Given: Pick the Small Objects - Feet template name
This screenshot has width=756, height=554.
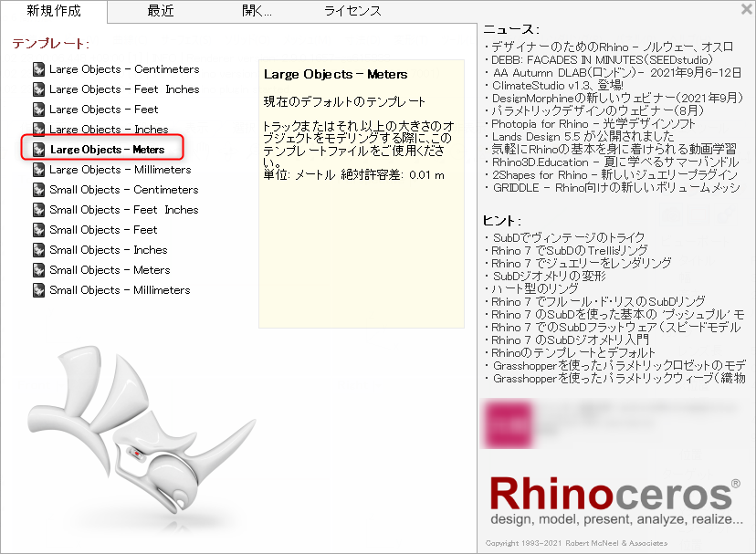Looking at the screenshot, I should coord(103,230).
